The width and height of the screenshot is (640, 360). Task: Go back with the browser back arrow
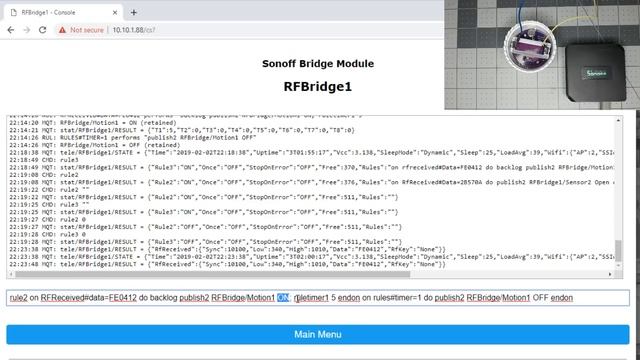11,30
